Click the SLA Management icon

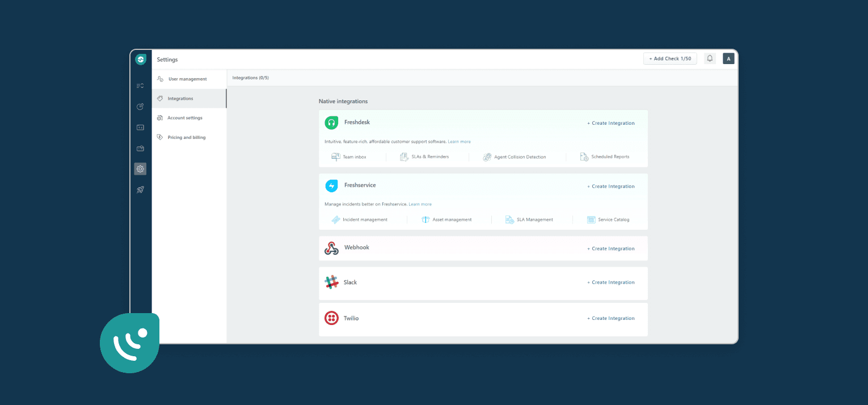[509, 220]
